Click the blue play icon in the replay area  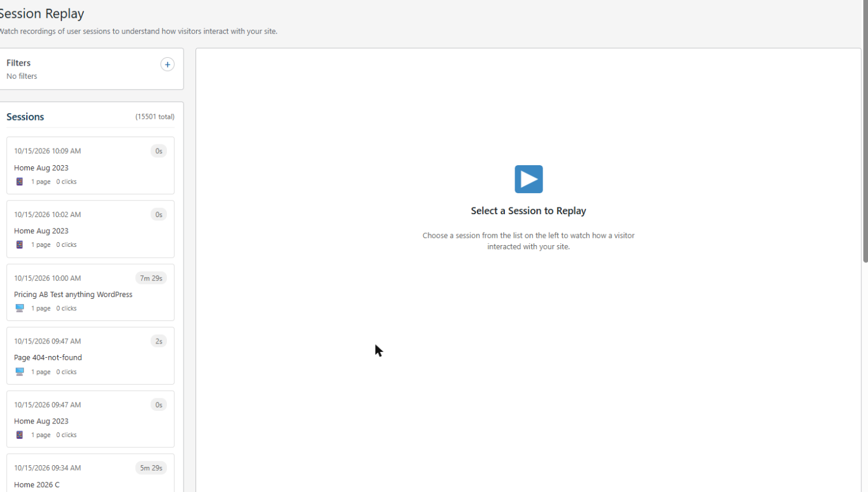click(x=529, y=179)
